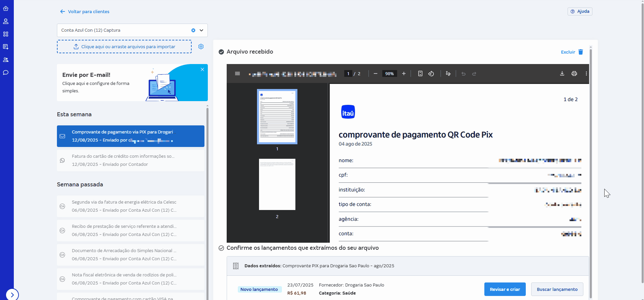Screen dimensions: 644x300
Task: Select Fatura do cartão de crédito item
Action: tap(131, 160)
